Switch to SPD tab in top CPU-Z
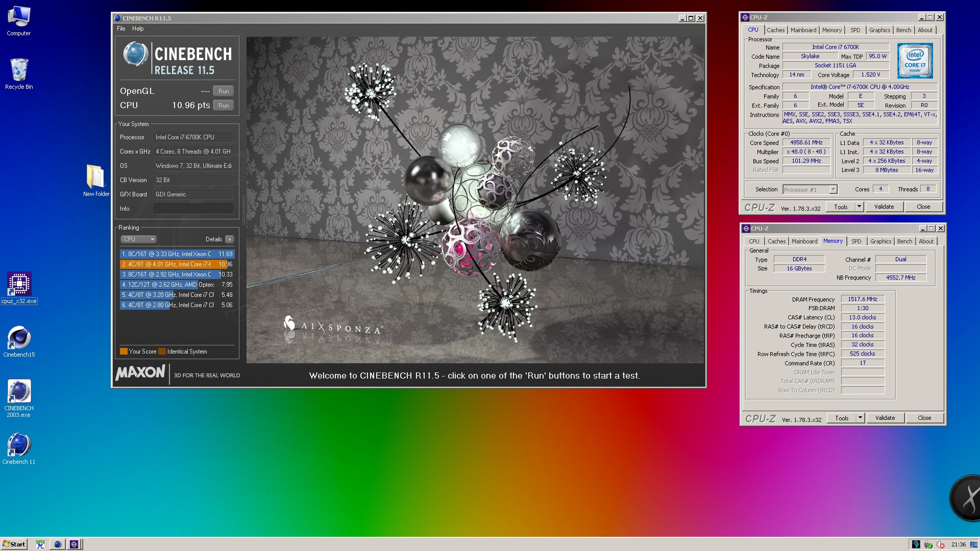Screen dimensions: 980x551 click(855, 30)
